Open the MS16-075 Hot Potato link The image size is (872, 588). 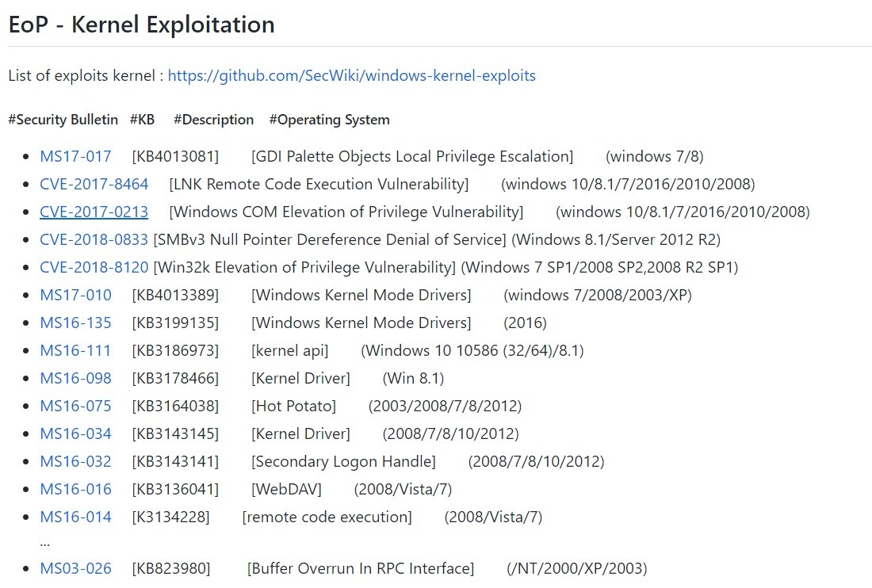pyautogui.click(x=75, y=407)
